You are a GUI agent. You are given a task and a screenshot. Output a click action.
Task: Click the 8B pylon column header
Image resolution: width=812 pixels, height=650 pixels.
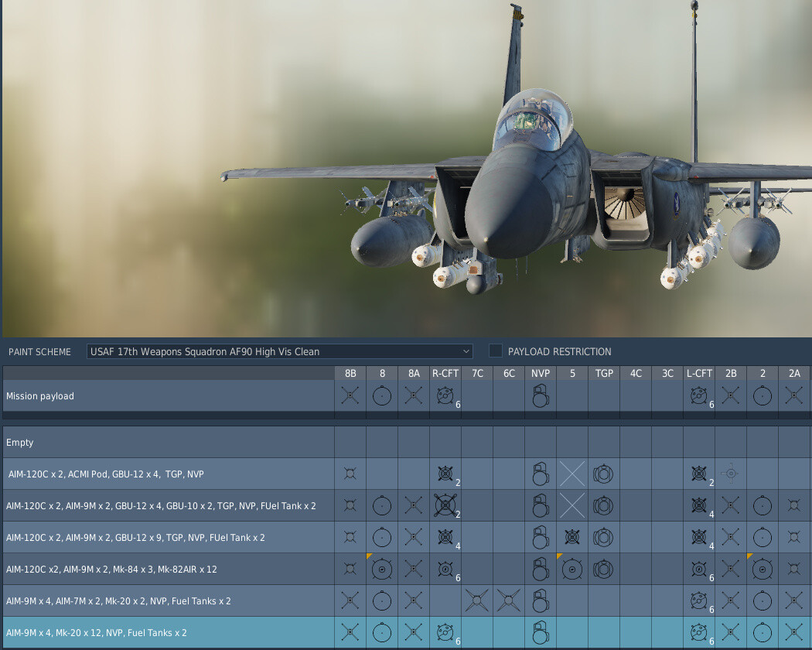pos(350,373)
